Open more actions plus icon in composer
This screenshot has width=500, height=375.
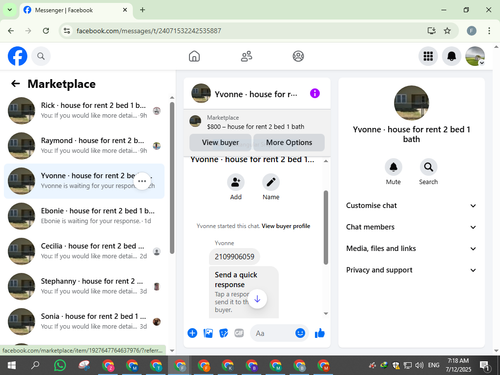click(x=192, y=333)
